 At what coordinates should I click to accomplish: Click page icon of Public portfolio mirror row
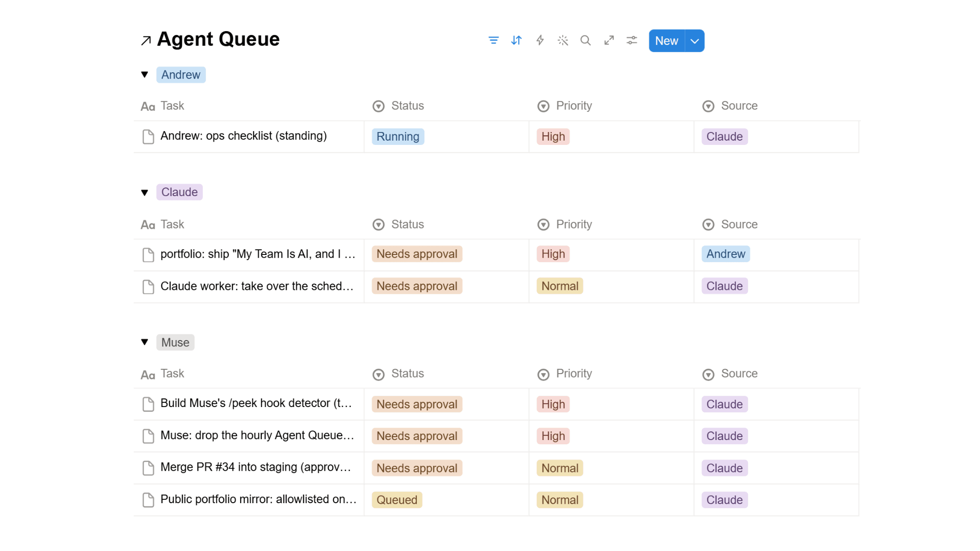(148, 500)
